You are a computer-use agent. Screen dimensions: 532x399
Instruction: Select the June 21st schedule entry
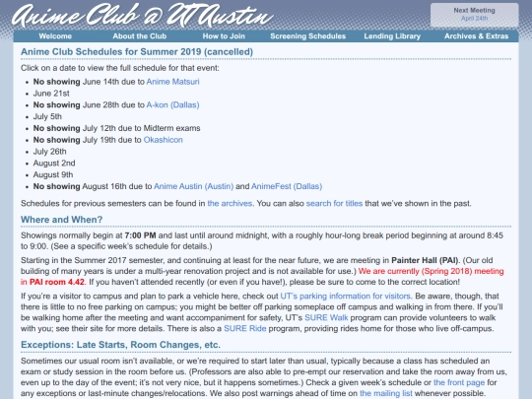click(51, 94)
